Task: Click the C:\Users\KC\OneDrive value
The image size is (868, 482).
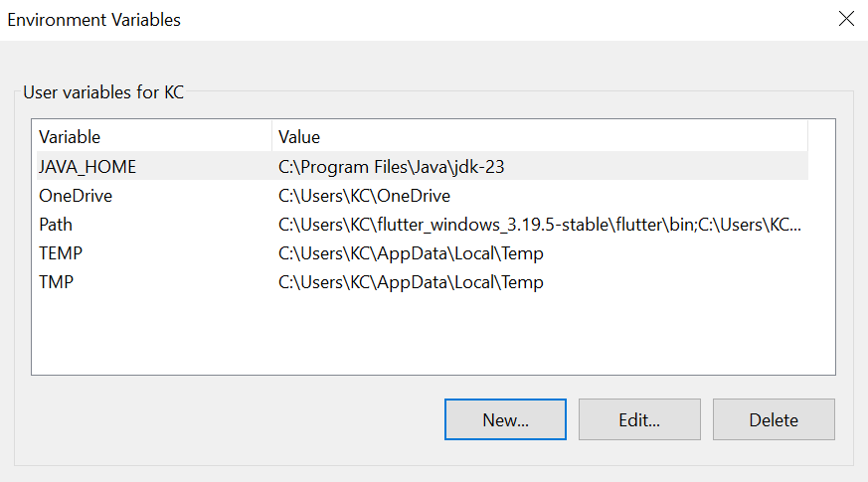Action: click(364, 196)
